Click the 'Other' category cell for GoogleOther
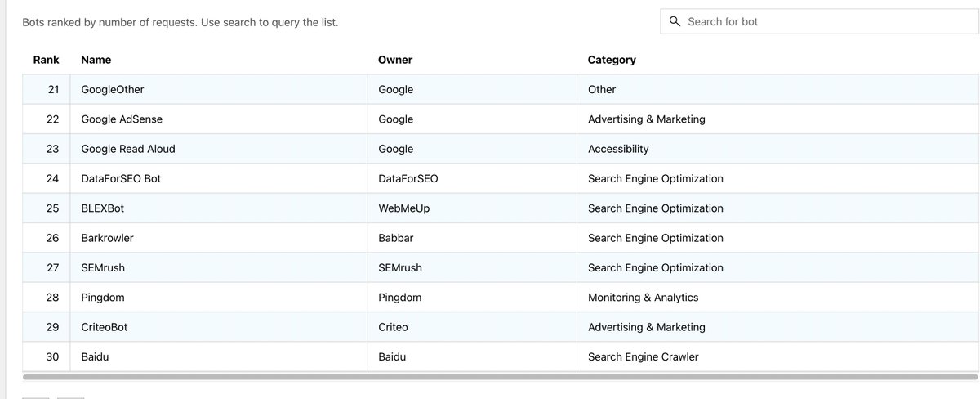980x399 pixels. [x=777, y=89]
